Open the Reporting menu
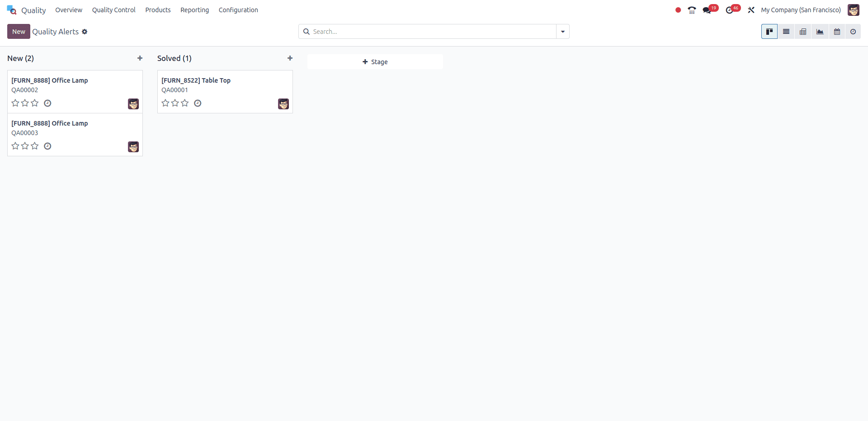The image size is (868, 421). tap(194, 9)
